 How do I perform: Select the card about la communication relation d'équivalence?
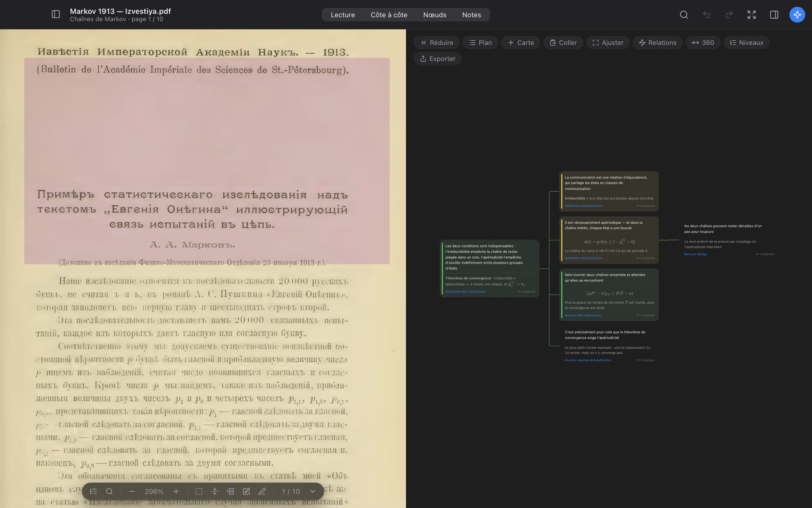pos(609,191)
